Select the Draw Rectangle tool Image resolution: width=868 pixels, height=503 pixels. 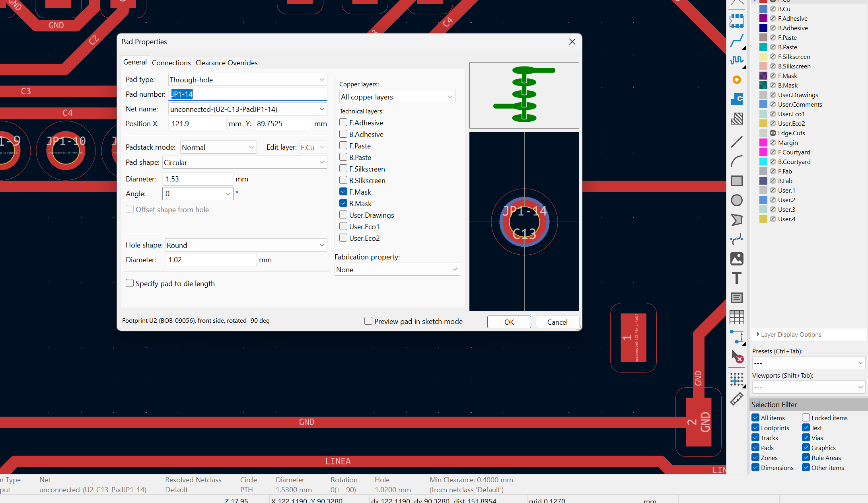tap(737, 181)
